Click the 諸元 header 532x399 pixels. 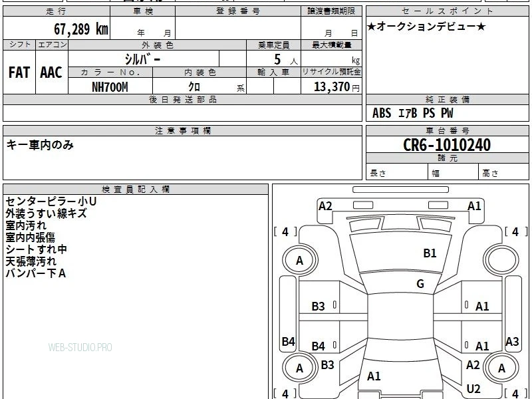[447, 158]
